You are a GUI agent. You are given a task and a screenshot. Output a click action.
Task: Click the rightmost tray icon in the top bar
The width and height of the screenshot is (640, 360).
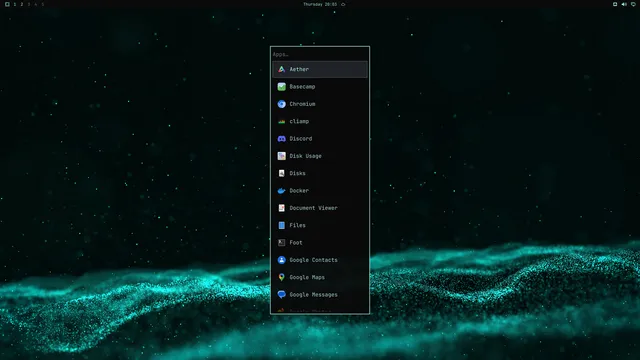pos(633,4)
